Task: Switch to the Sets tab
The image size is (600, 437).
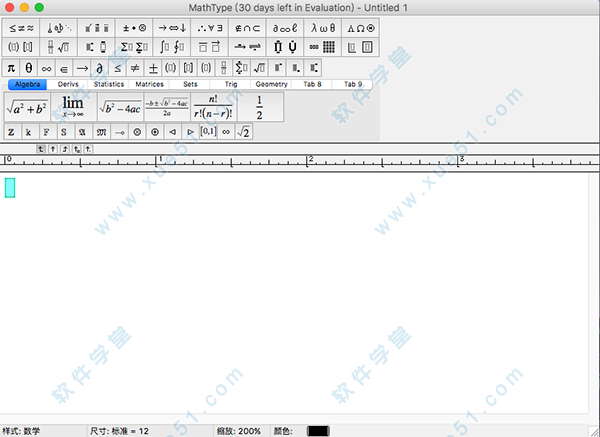Action: [x=190, y=84]
